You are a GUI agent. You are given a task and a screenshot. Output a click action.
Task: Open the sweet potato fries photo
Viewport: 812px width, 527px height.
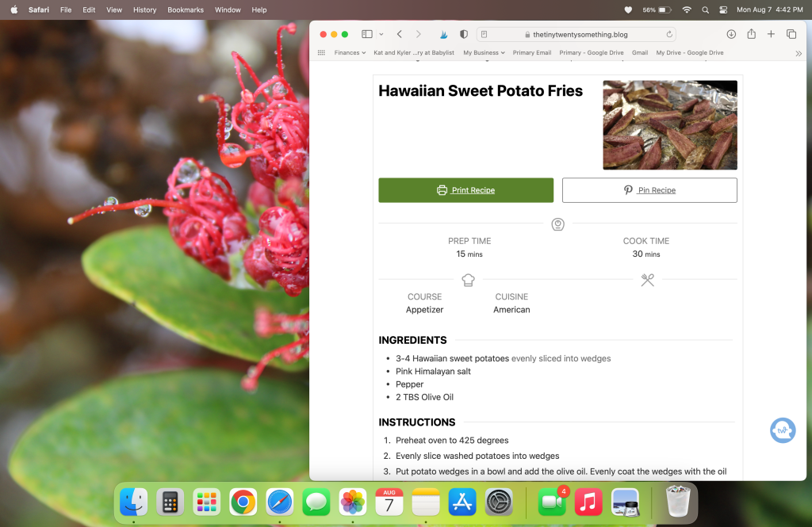(x=670, y=124)
